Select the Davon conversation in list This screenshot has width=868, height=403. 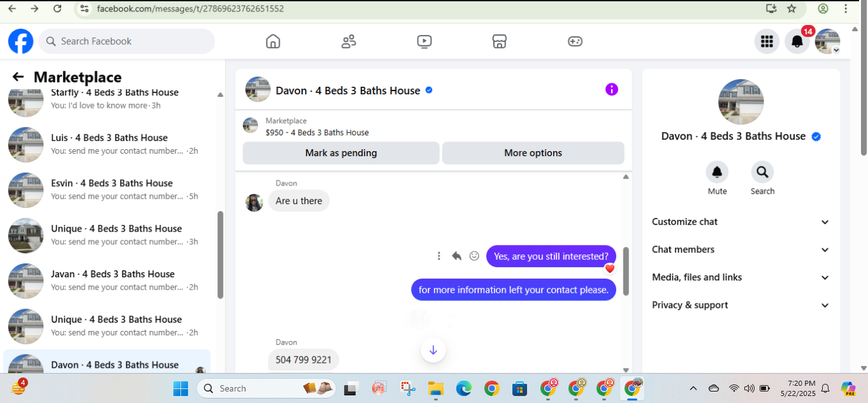[x=107, y=362]
